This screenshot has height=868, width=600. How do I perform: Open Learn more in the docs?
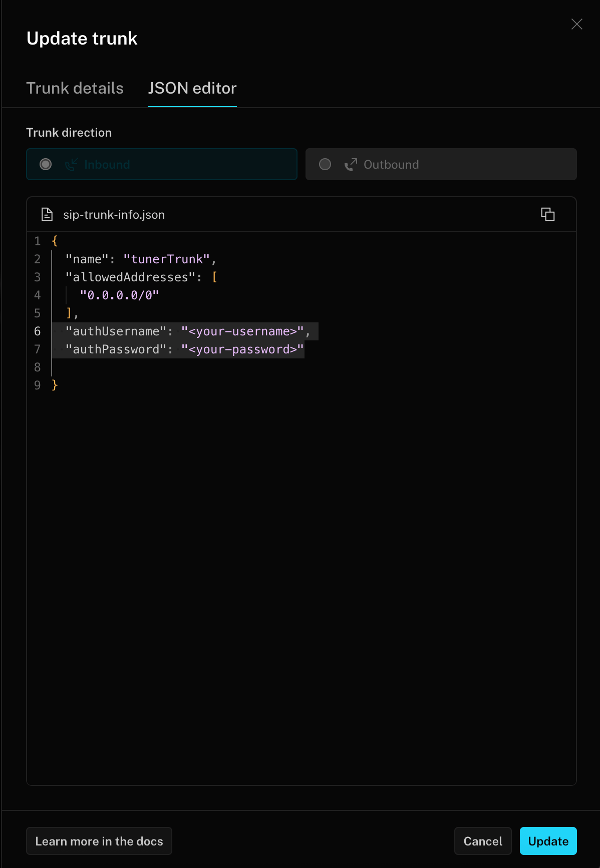click(99, 841)
